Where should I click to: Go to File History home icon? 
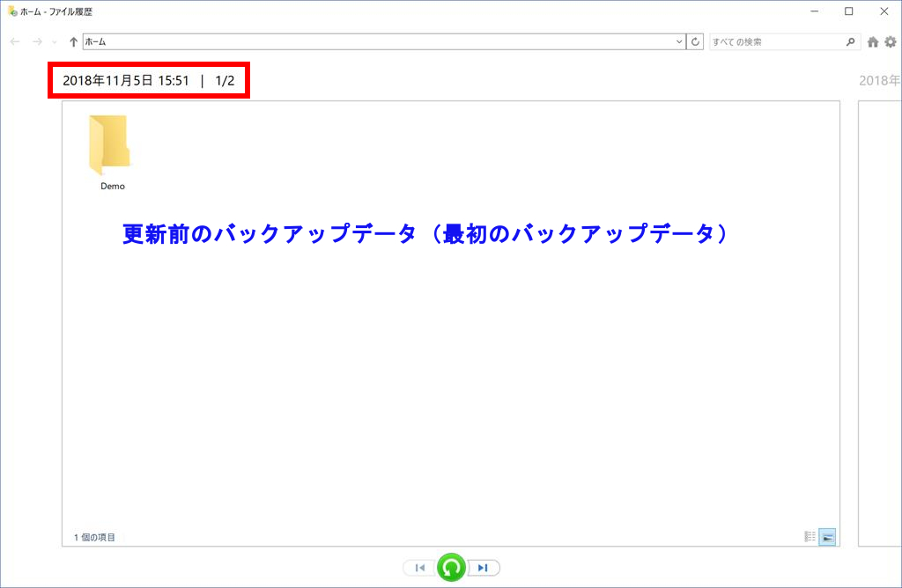pyautogui.click(x=873, y=41)
